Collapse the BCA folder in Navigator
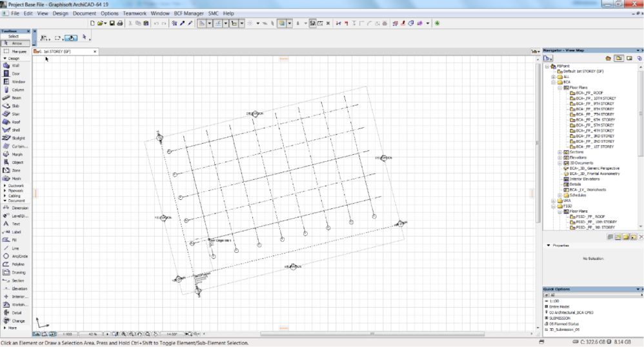The image size is (644, 347). (x=554, y=82)
